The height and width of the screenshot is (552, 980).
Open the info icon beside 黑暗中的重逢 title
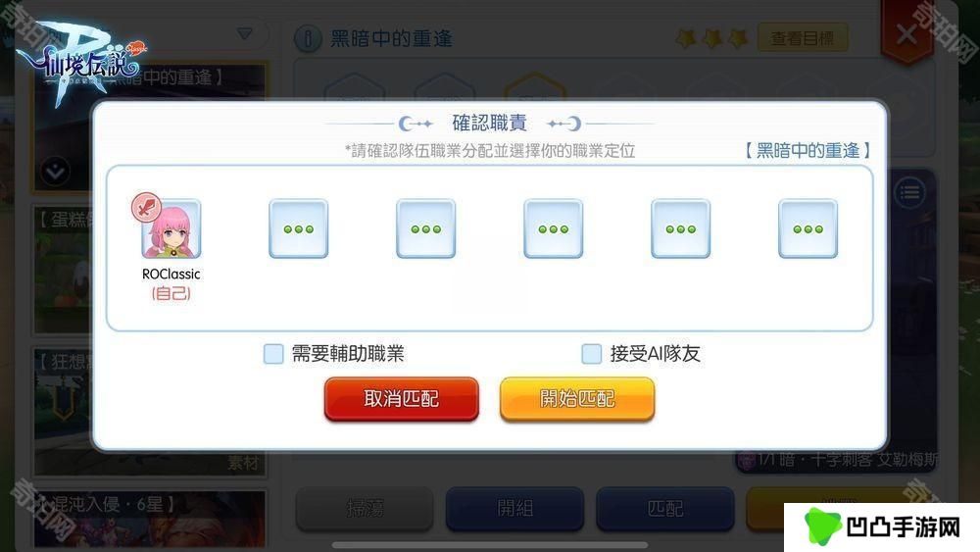coord(308,39)
